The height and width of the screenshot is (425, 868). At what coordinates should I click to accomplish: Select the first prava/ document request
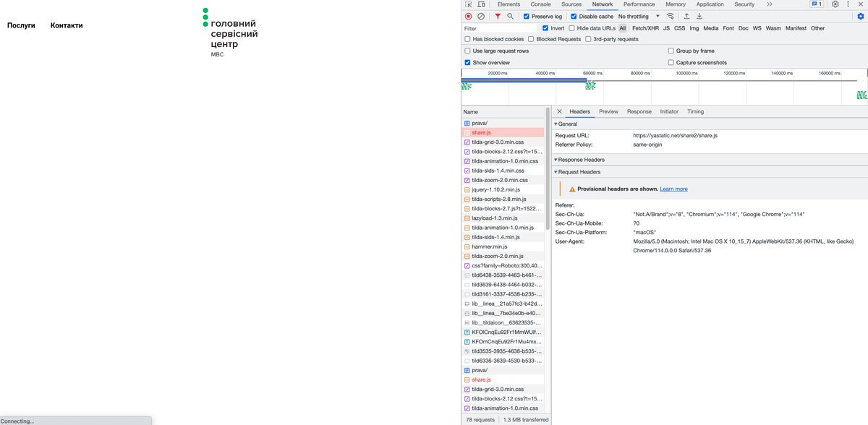[503, 124]
